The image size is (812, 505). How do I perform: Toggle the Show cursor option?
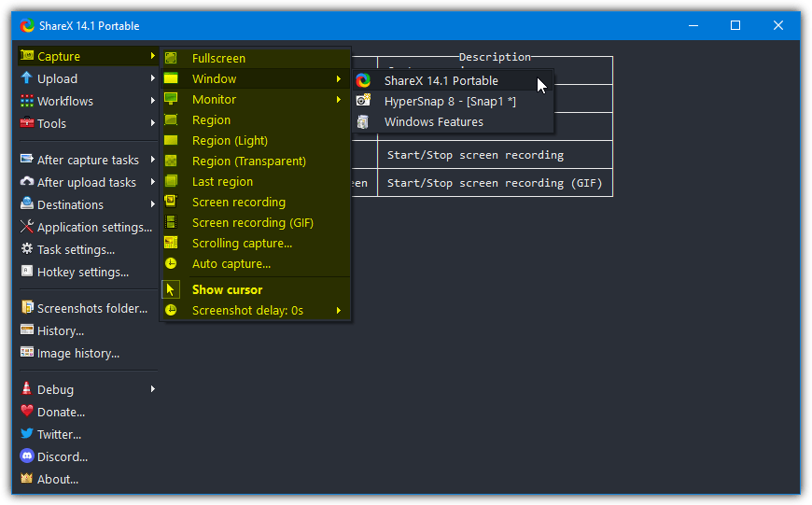pyautogui.click(x=256, y=289)
